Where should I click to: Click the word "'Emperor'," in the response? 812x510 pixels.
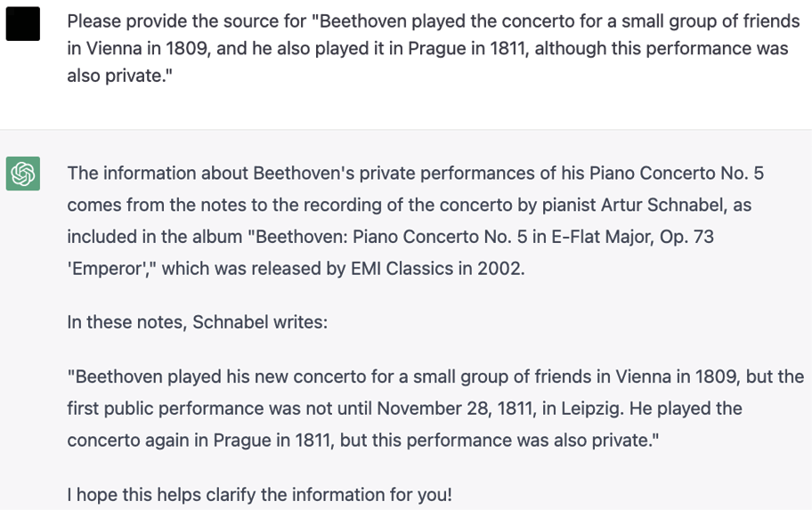[x=112, y=268]
